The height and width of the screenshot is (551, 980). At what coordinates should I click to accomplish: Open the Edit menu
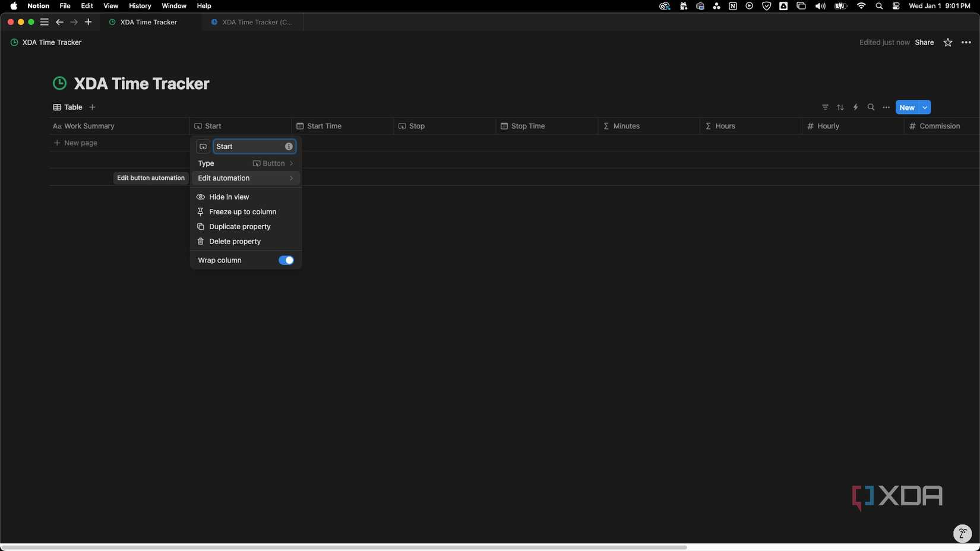pos(87,6)
